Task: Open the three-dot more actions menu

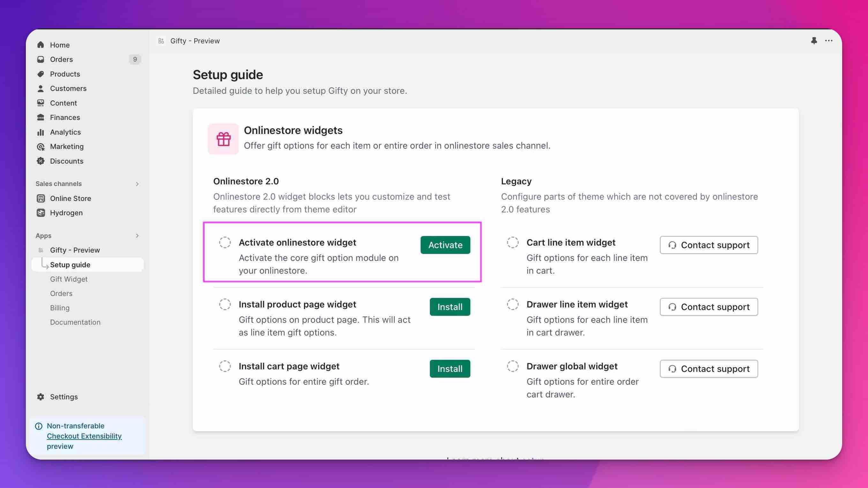Action: pyautogui.click(x=829, y=41)
